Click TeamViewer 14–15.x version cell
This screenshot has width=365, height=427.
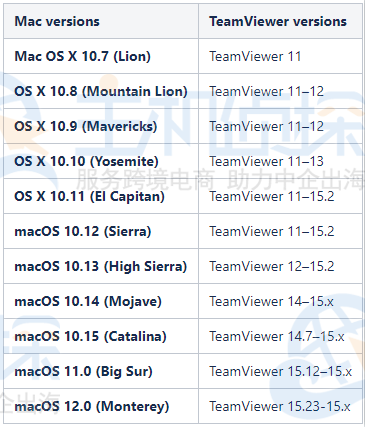280,301
